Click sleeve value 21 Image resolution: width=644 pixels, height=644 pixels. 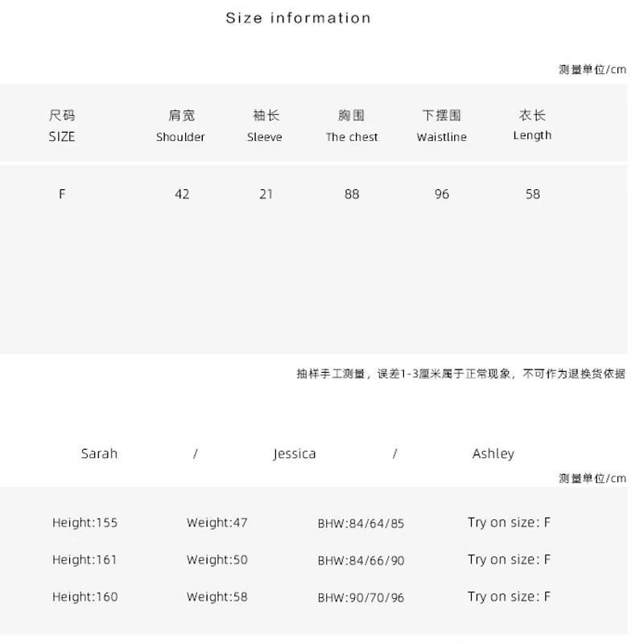pos(266,194)
